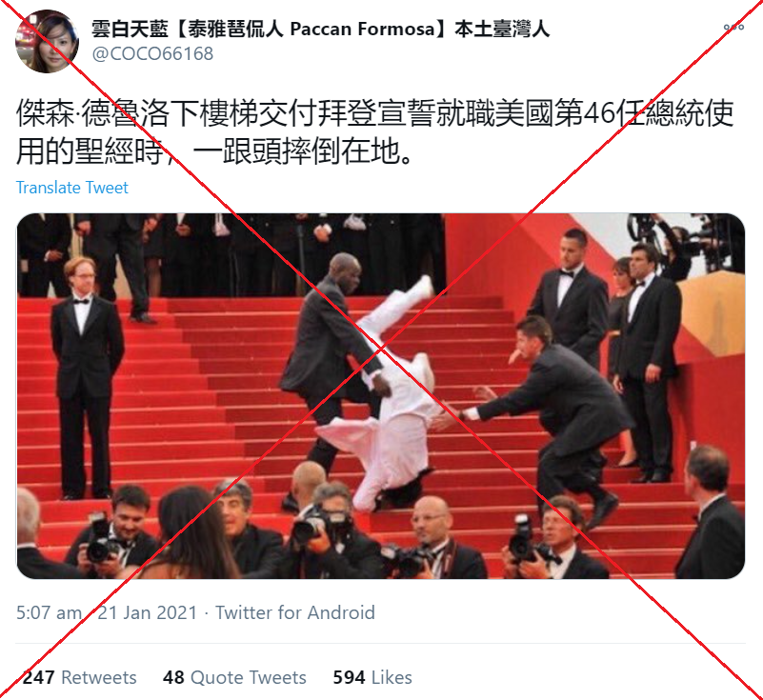Open the @COCO66168 handle
The image size is (763, 700).
152,53
